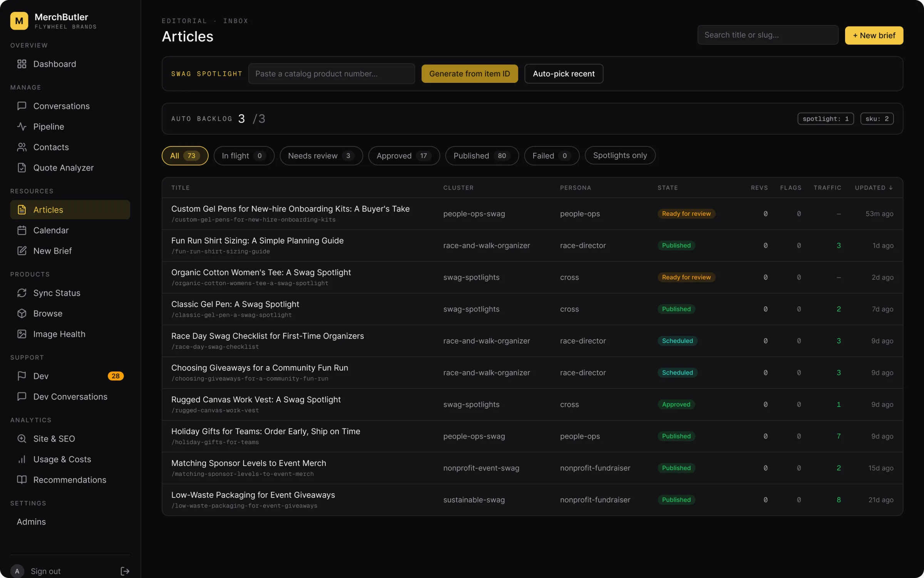Open Classic Gel Pen Swag Spotlight article
924x578 pixels.
(x=235, y=304)
